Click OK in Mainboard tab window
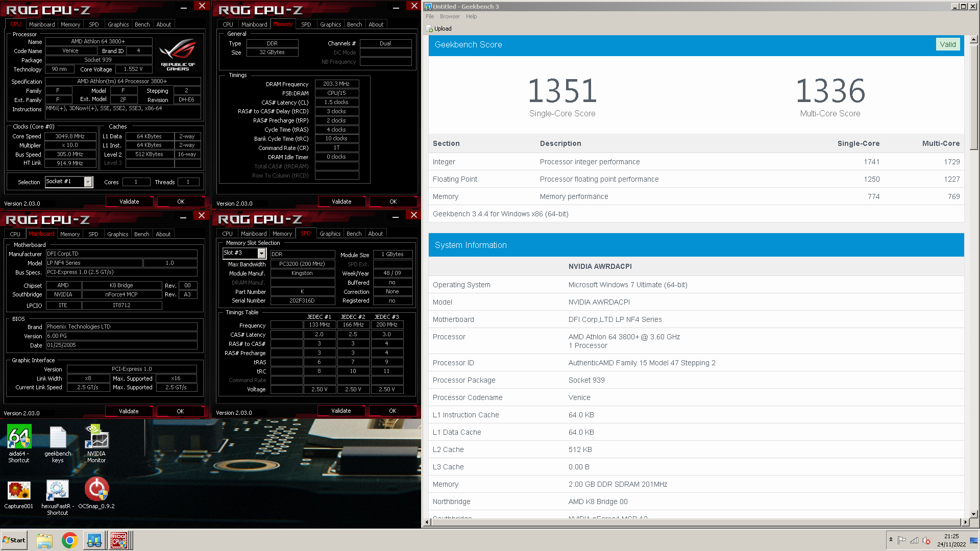The image size is (980, 551). point(180,411)
